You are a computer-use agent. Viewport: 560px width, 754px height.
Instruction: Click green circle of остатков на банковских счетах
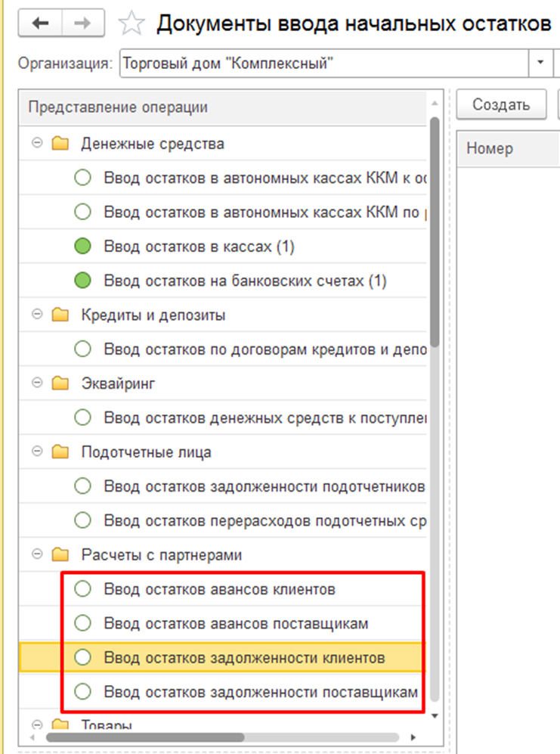click(82, 281)
